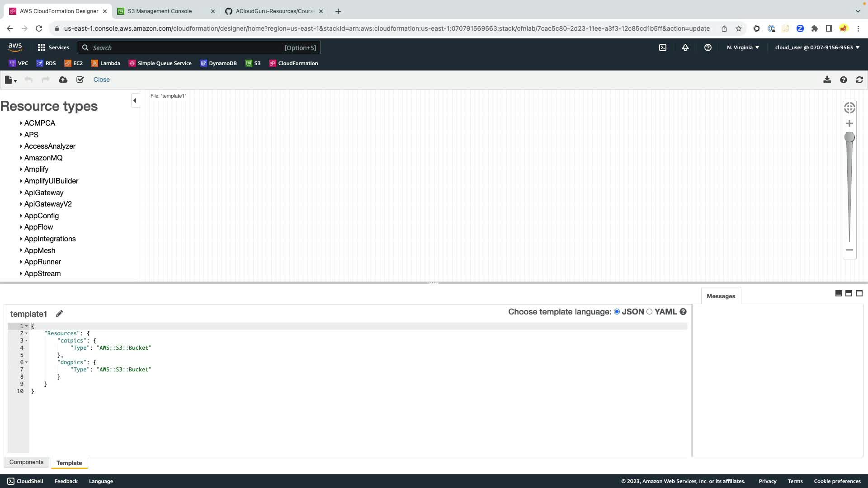Click the Refresh diagram icon
Viewport: 868px width, 488px height.
point(859,80)
